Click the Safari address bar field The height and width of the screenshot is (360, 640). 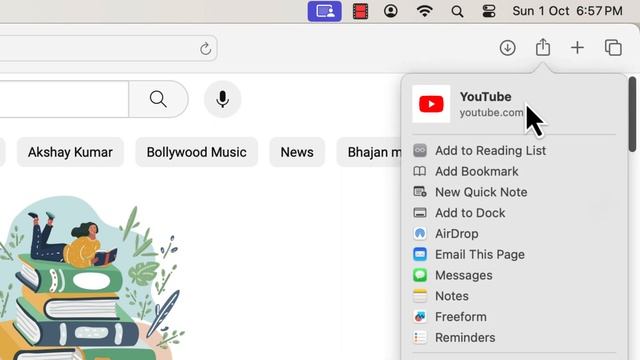[108, 49]
